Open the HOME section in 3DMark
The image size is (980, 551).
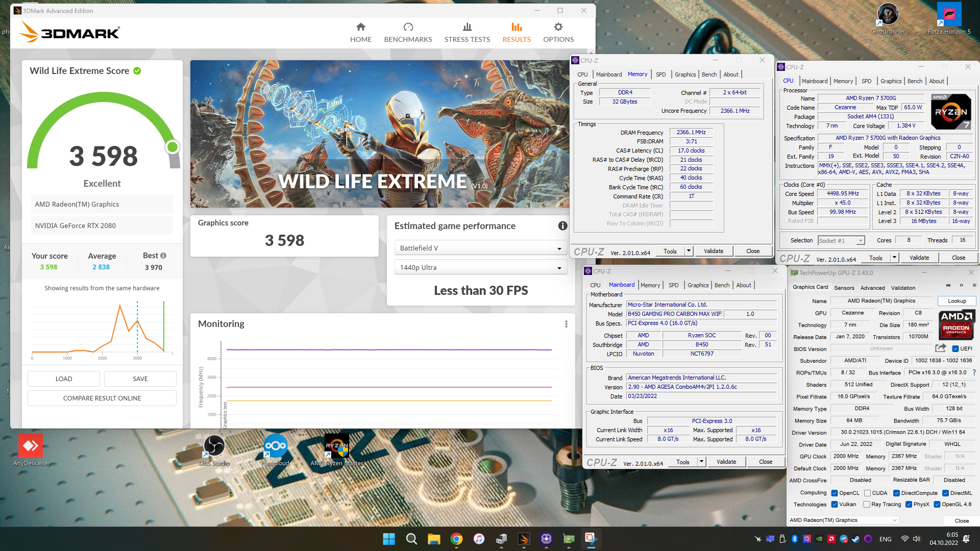tap(361, 33)
